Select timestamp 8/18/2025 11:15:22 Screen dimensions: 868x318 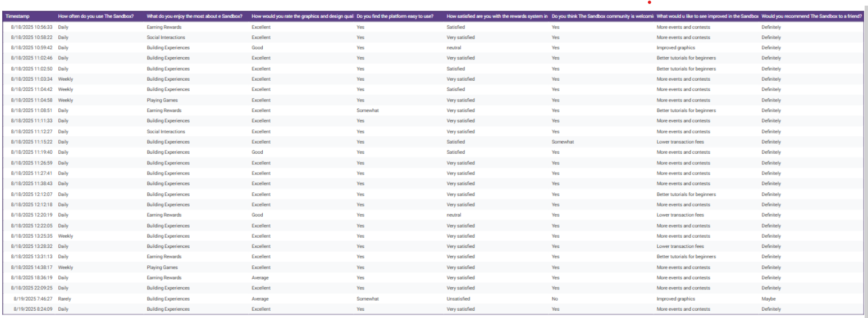tap(31, 142)
